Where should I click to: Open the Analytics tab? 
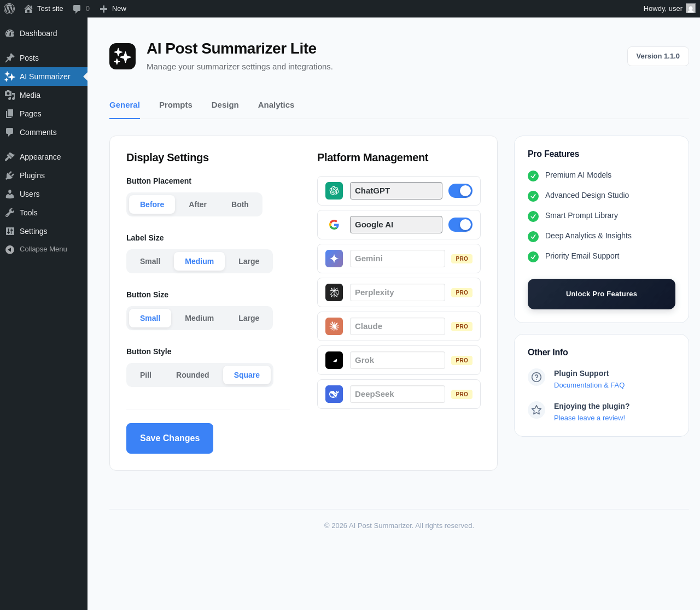[276, 105]
